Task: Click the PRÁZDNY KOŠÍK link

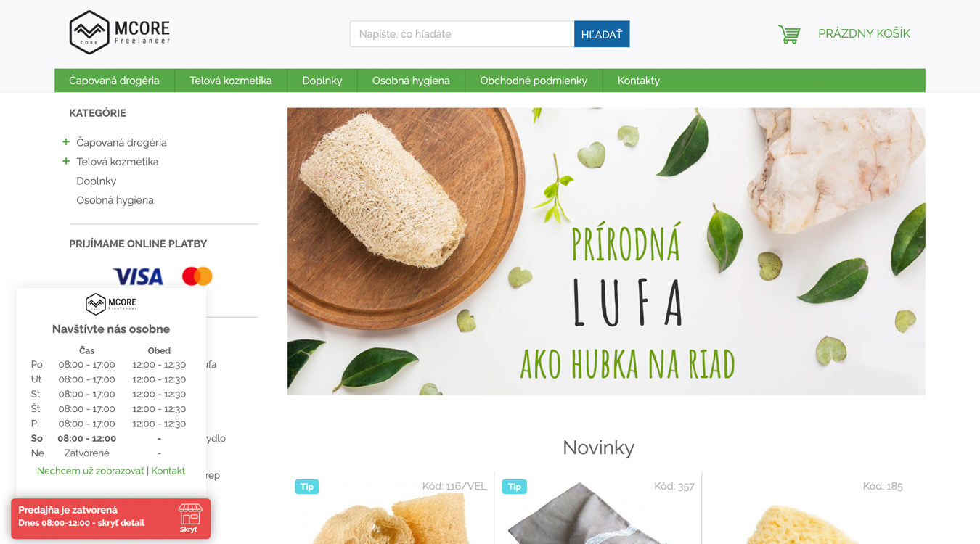Action: (864, 33)
